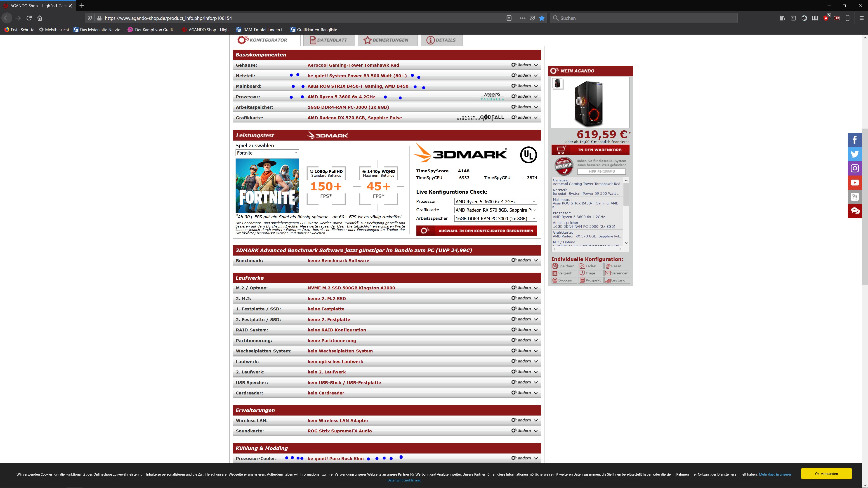The height and width of the screenshot is (488, 868).
Task: Open the Prozessor live check dropdown
Action: [x=495, y=202]
